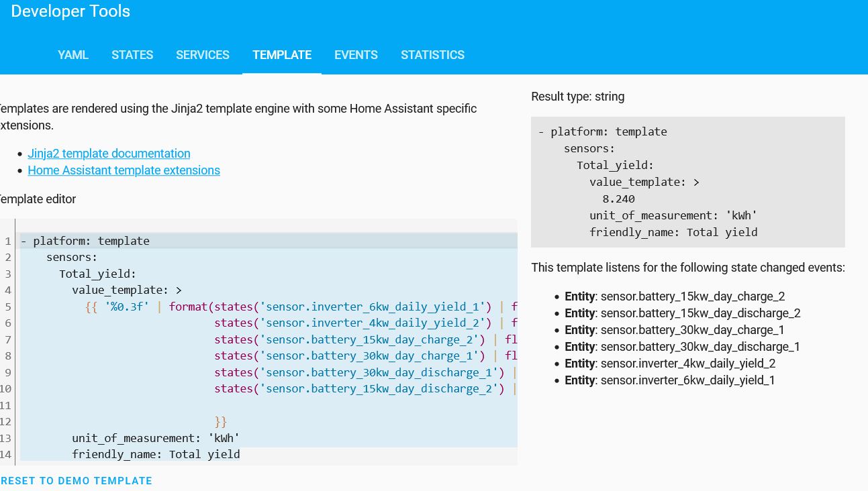Switch to the STATES tab

[132, 55]
